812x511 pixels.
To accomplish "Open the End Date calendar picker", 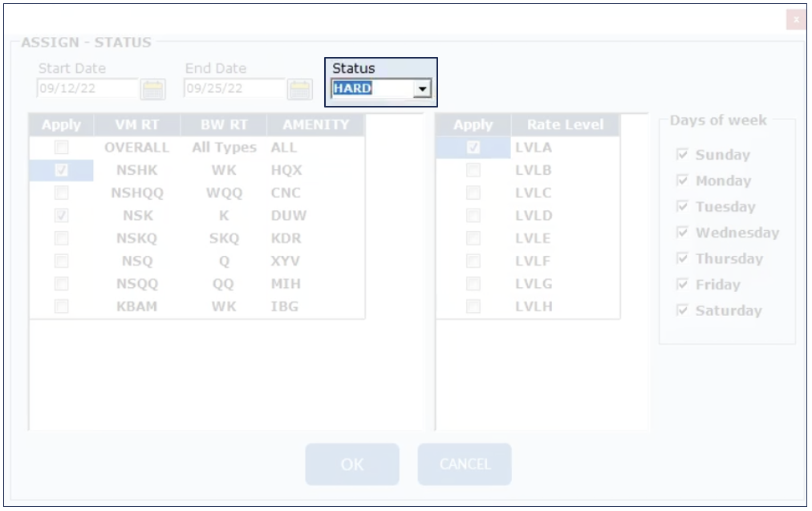I will coord(300,89).
